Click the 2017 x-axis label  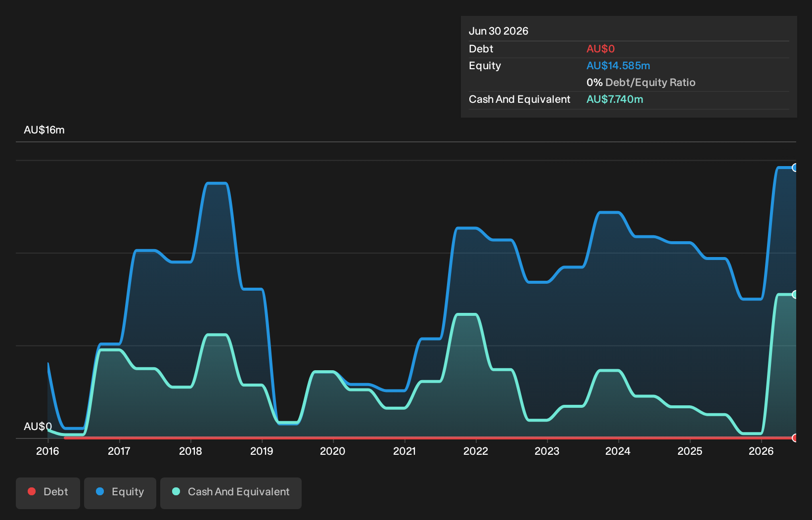point(119,451)
